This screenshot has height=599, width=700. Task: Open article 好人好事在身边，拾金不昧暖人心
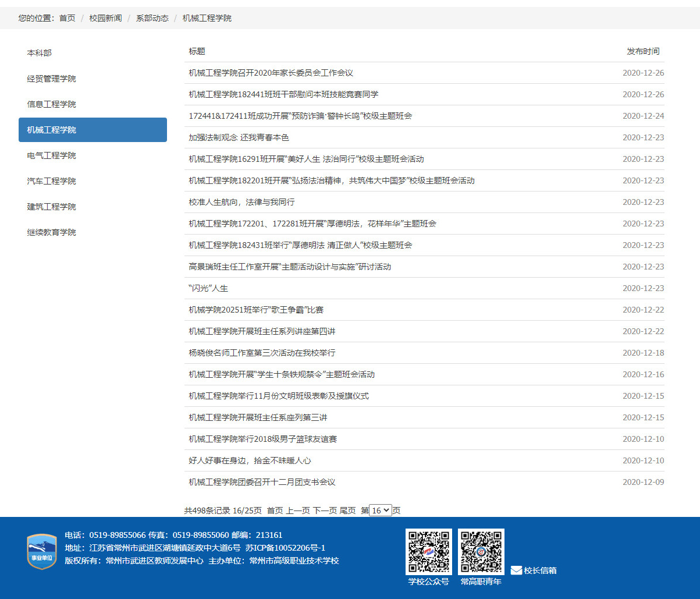click(x=250, y=460)
